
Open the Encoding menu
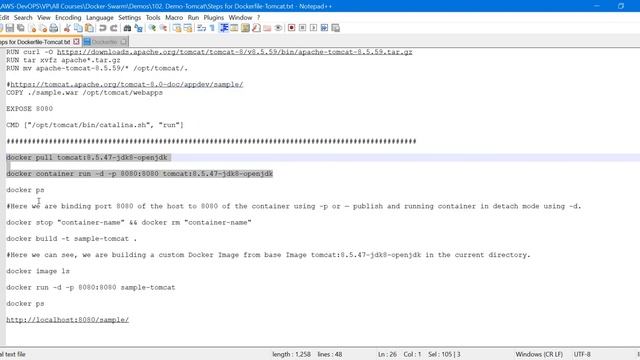point(68,18)
